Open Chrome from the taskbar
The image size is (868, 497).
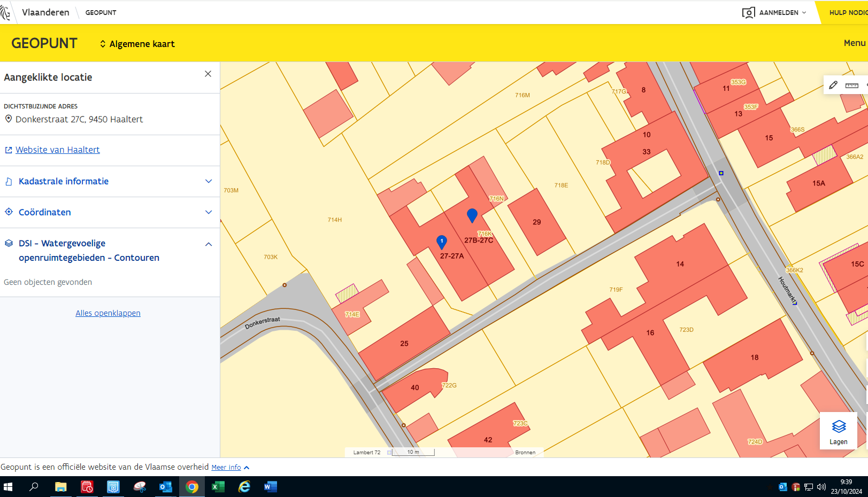tap(192, 487)
